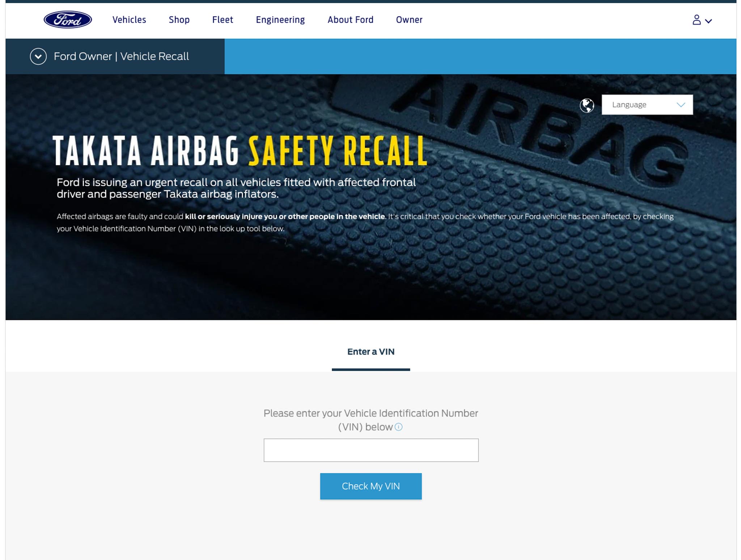Open the user account icon

[x=696, y=20]
